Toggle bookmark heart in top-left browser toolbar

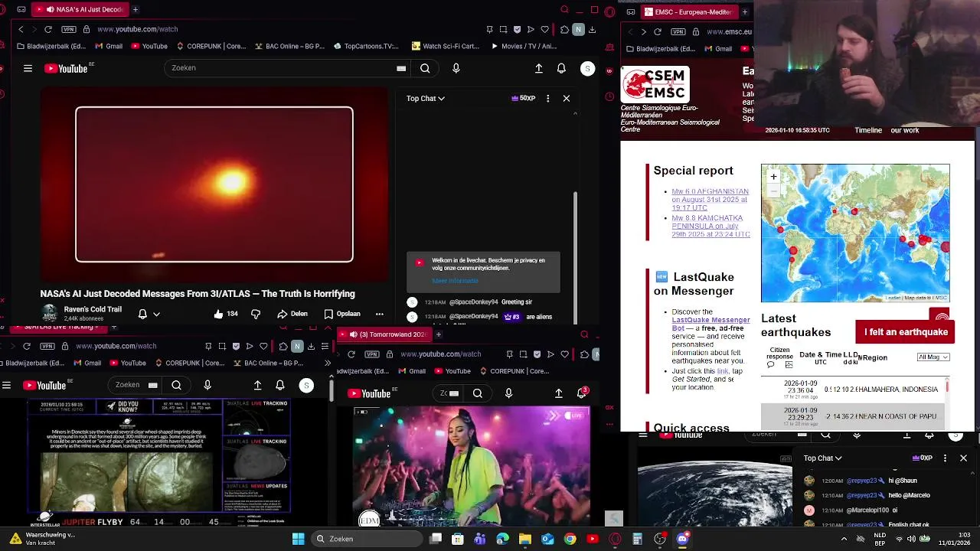544,29
